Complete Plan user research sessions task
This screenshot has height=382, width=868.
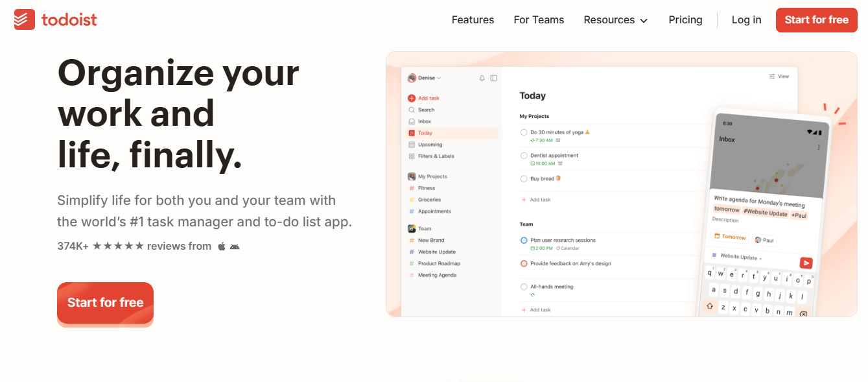pyautogui.click(x=524, y=241)
